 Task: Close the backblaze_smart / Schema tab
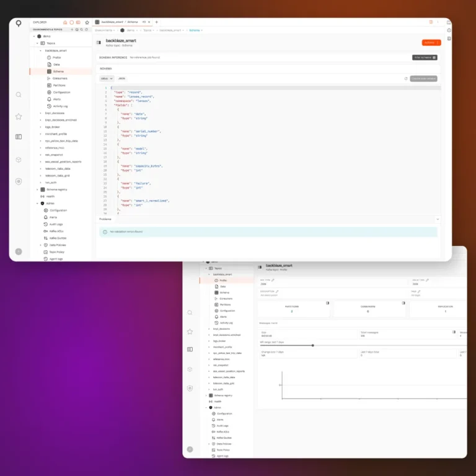tap(149, 22)
